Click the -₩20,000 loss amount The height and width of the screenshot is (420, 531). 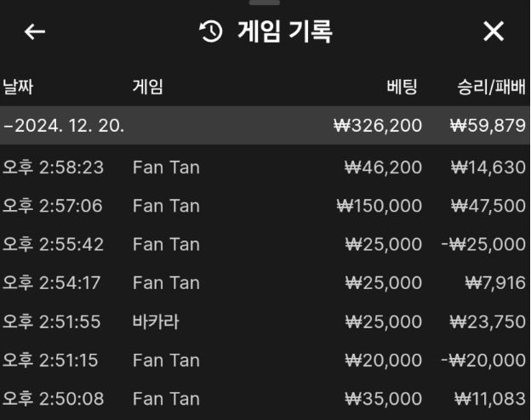tap(482, 360)
